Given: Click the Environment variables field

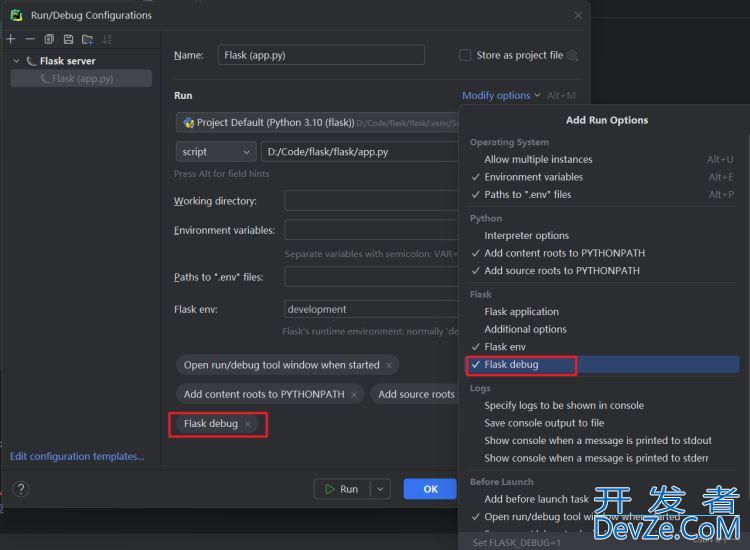Looking at the screenshot, I should click(371, 230).
